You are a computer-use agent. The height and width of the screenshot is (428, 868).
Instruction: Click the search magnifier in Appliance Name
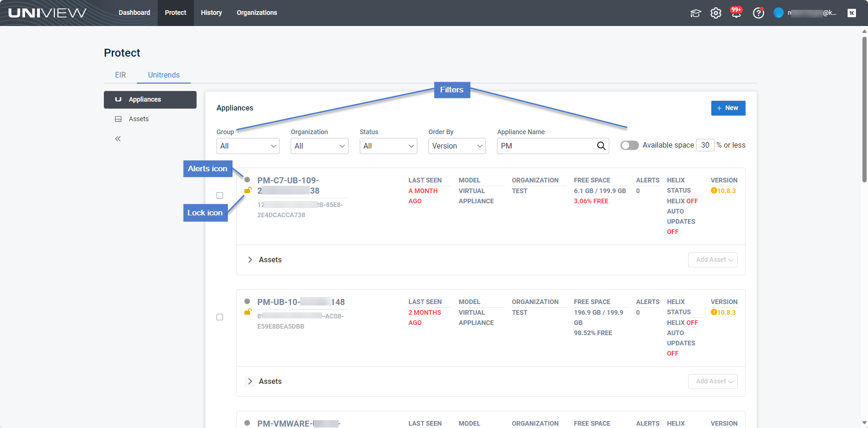coord(601,146)
